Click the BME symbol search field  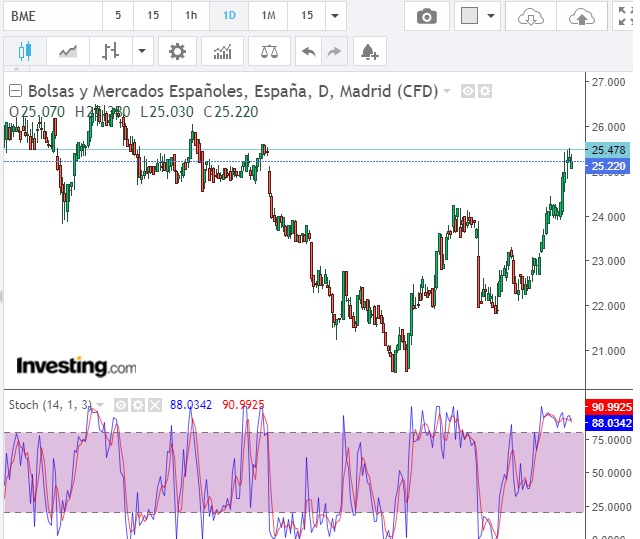coord(50,16)
